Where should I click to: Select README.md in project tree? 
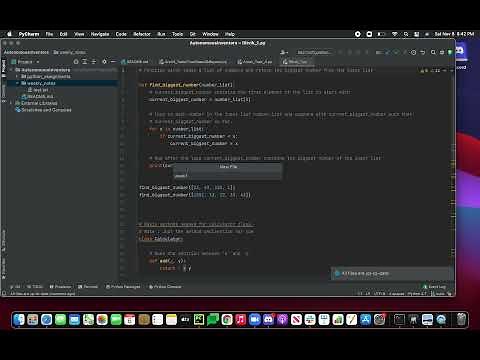(x=37, y=97)
